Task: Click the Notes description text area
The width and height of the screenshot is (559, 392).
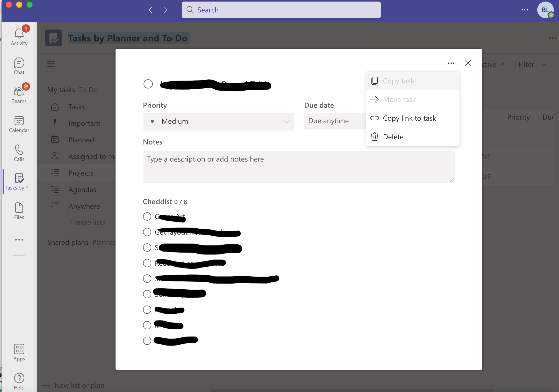Action: (x=299, y=167)
